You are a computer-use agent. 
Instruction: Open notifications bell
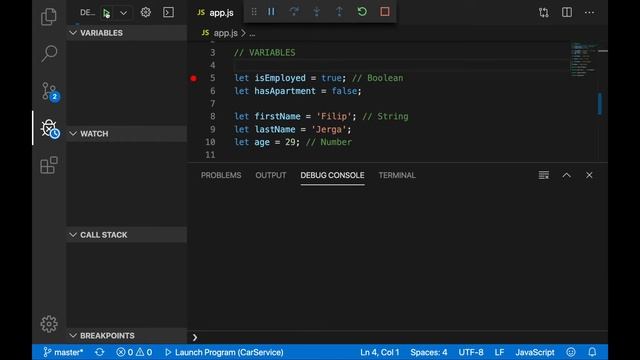[x=592, y=352]
